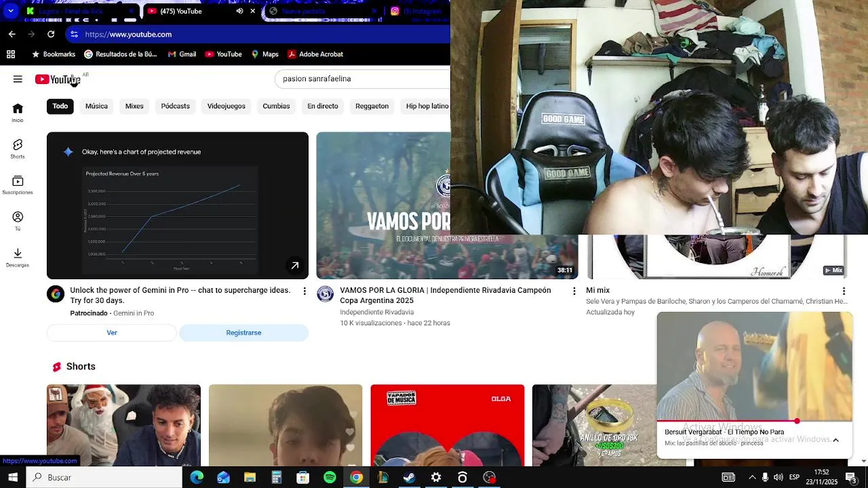Select the Hip hop latino filter chip
The image size is (868, 488).
click(x=427, y=106)
